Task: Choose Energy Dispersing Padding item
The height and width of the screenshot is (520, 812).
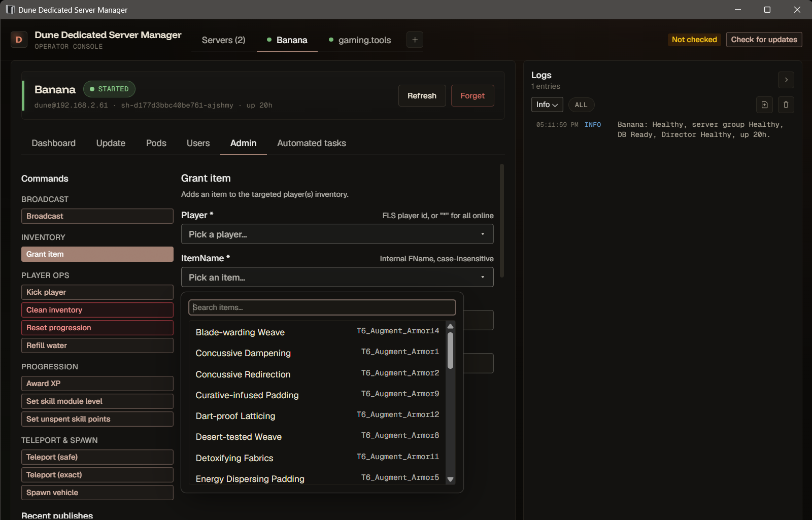Action: 318,478
